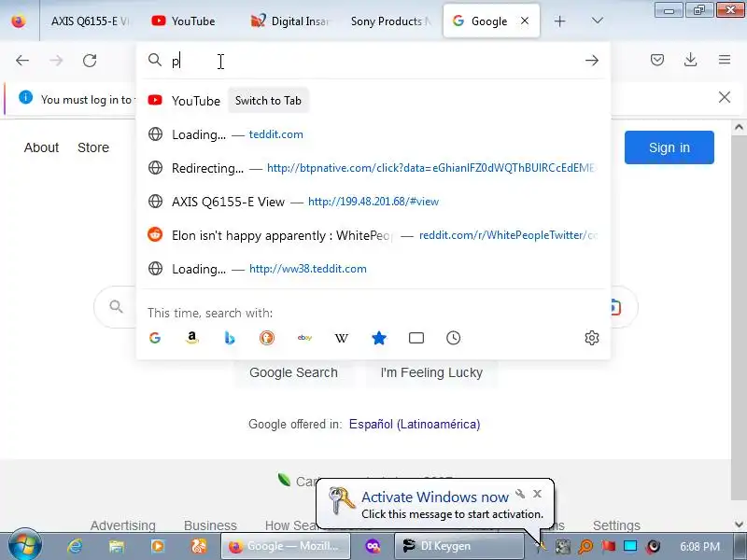Click the Switch to Tab button for YouTube
The image size is (747, 560).
coord(268,101)
